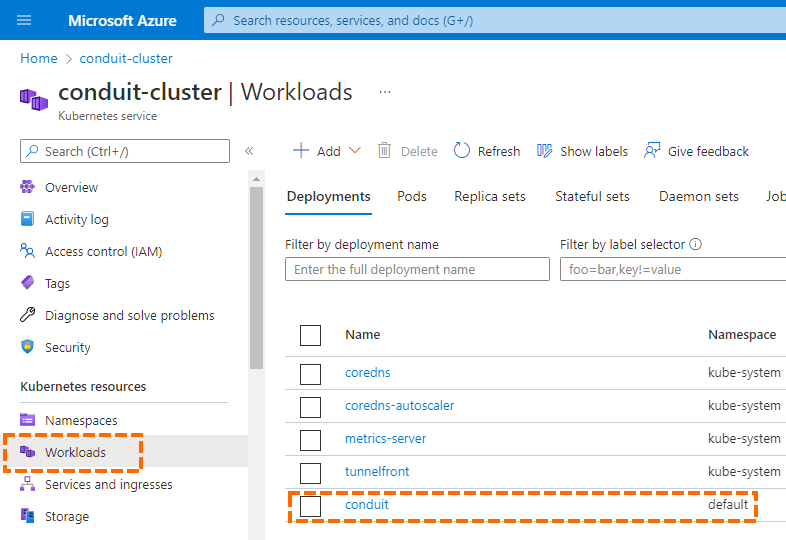This screenshot has width=786, height=540.
Task: Click the plus Add icon
Action: [x=301, y=150]
